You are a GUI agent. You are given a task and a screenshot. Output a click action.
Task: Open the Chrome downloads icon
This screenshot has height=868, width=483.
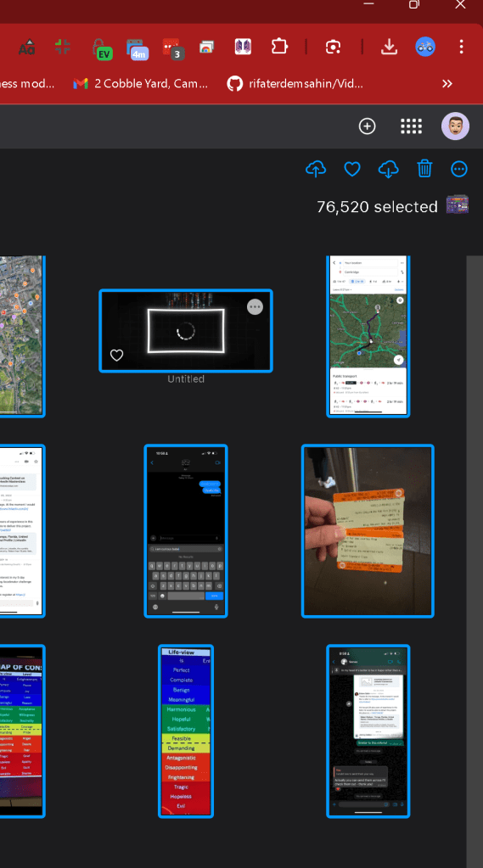pos(390,47)
